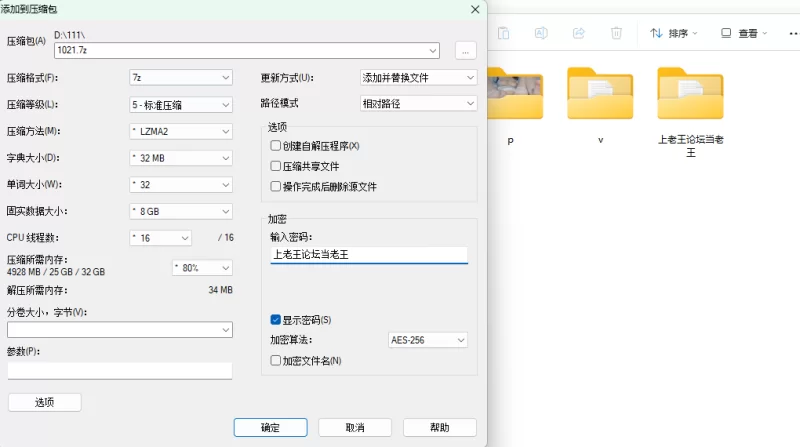The width and height of the screenshot is (800, 447).
Task: Open the 查看 view menu
Action: click(x=744, y=33)
